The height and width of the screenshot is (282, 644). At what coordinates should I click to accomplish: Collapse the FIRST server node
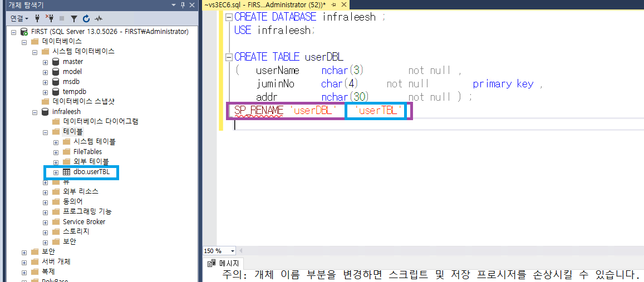[x=13, y=32]
